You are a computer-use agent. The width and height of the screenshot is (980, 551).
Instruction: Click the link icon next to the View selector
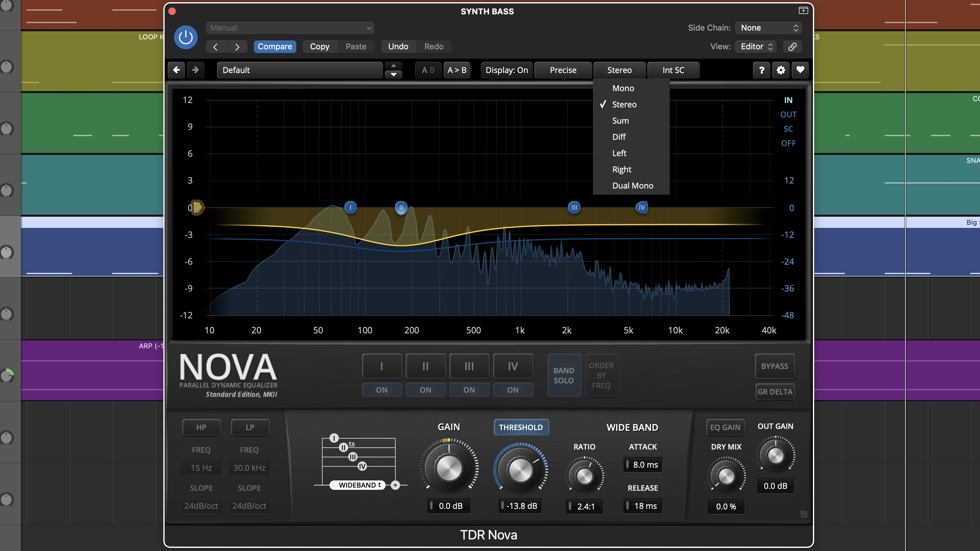792,47
